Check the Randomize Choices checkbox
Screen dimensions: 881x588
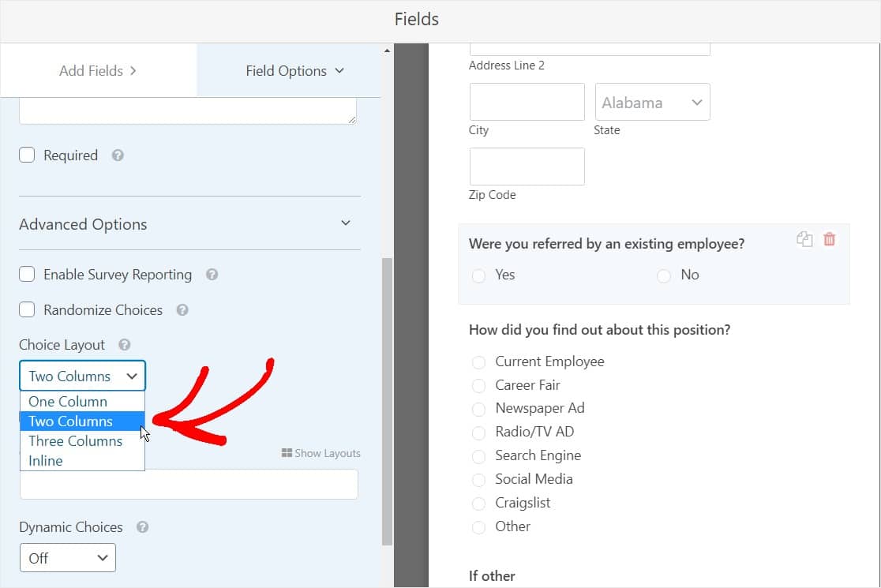[x=28, y=310]
